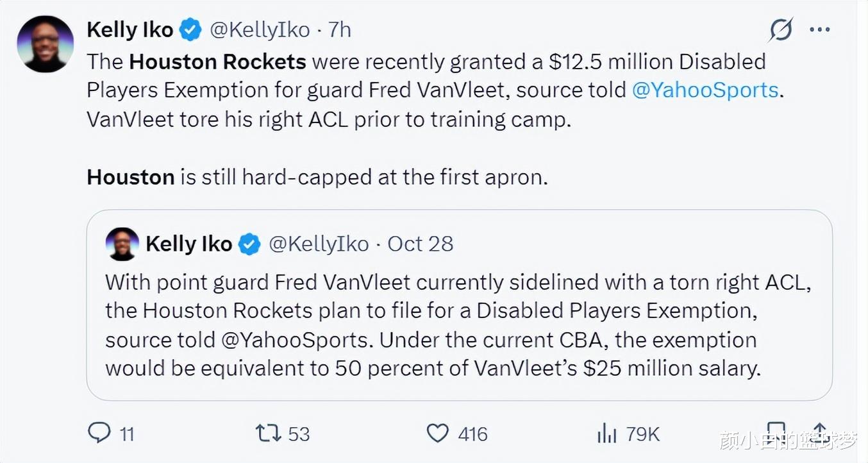This screenshot has width=868, height=463.
Task: Click @KellyIko handle in quoted tweet
Action: (x=319, y=244)
